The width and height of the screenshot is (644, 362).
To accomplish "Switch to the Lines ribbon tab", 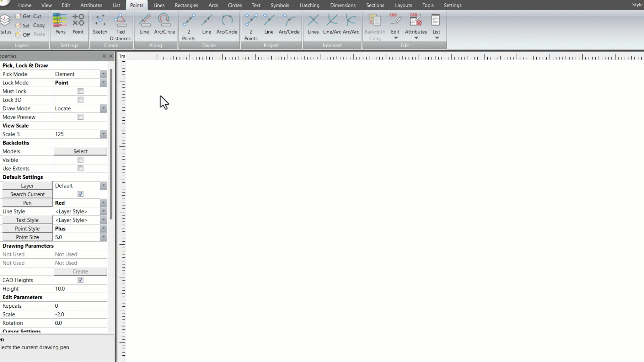I will [x=159, y=5].
